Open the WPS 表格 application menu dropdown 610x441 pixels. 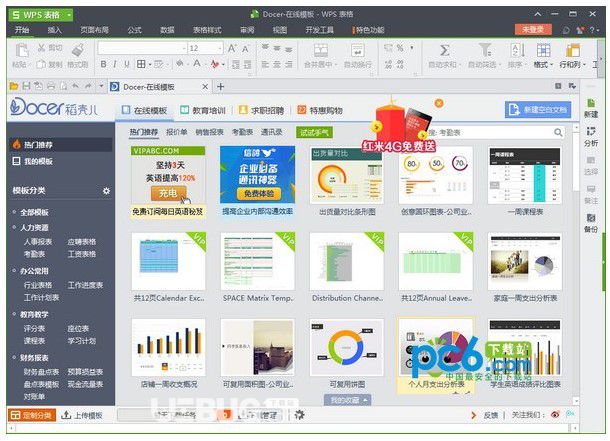69,15
